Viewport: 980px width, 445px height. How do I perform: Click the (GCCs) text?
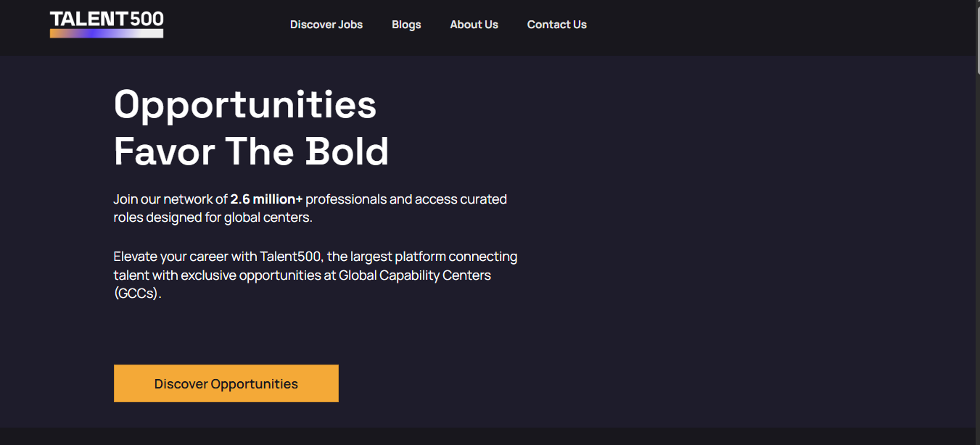[136, 294]
